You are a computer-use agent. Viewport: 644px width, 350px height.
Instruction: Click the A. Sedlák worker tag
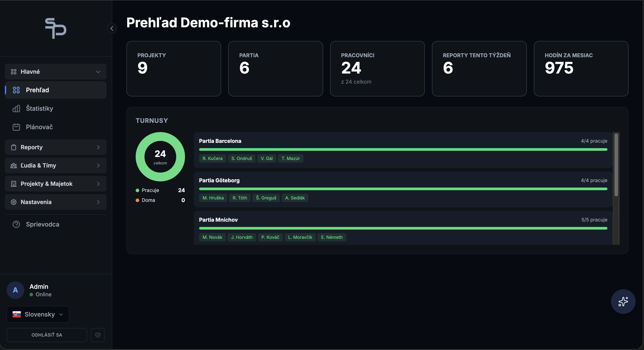[x=295, y=198]
